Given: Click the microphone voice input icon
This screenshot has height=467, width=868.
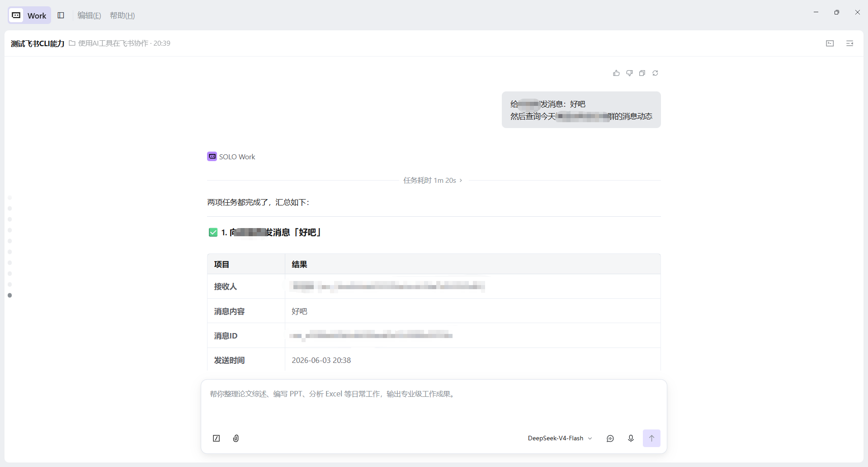Looking at the screenshot, I should (631, 438).
